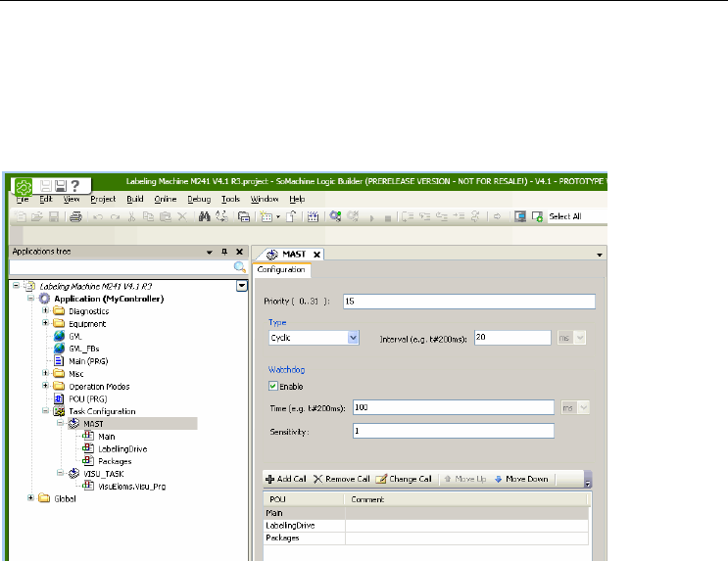728x561 pixels.
Task: Click the Interval field showing 20
Action: 512,338
